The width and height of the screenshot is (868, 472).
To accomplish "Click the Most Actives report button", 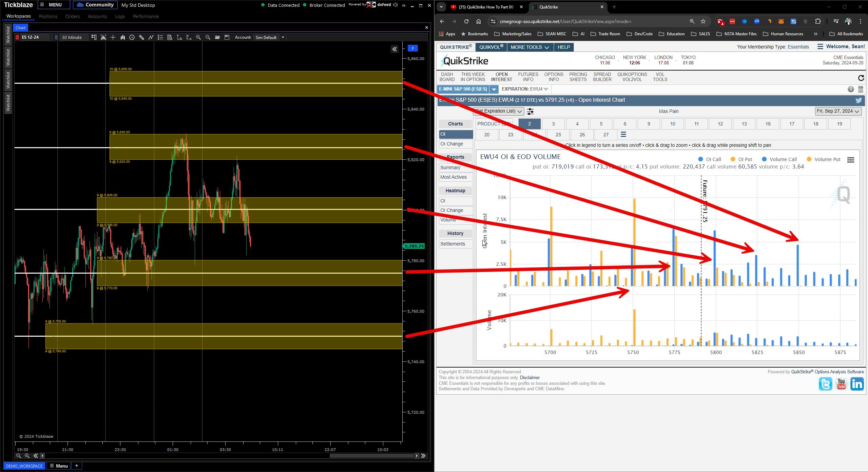I will (453, 177).
